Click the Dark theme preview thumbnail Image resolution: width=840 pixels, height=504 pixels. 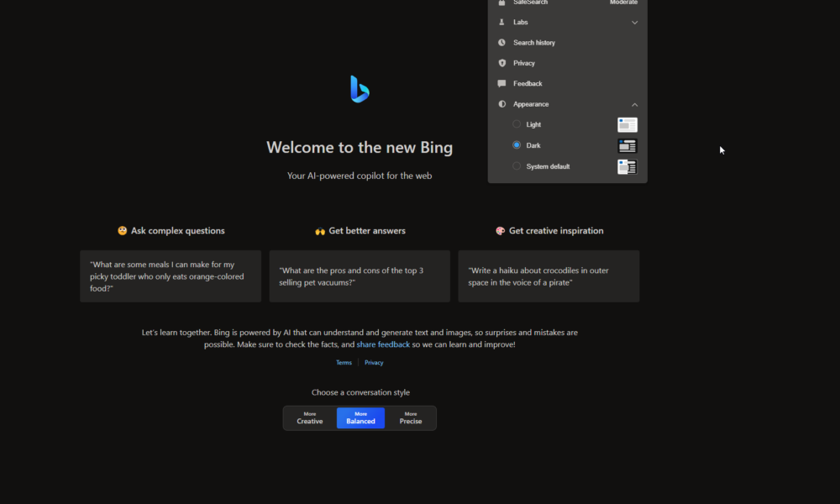pyautogui.click(x=627, y=145)
